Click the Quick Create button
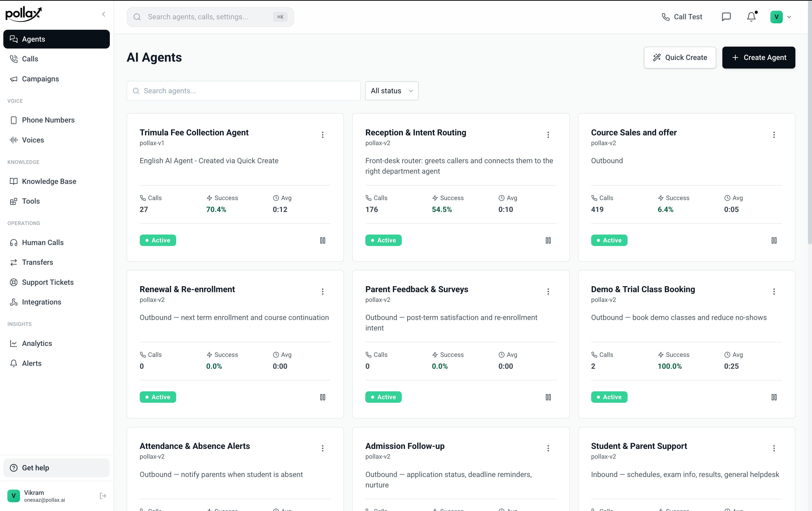Viewport: 812px width, 511px height. click(x=680, y=57)
